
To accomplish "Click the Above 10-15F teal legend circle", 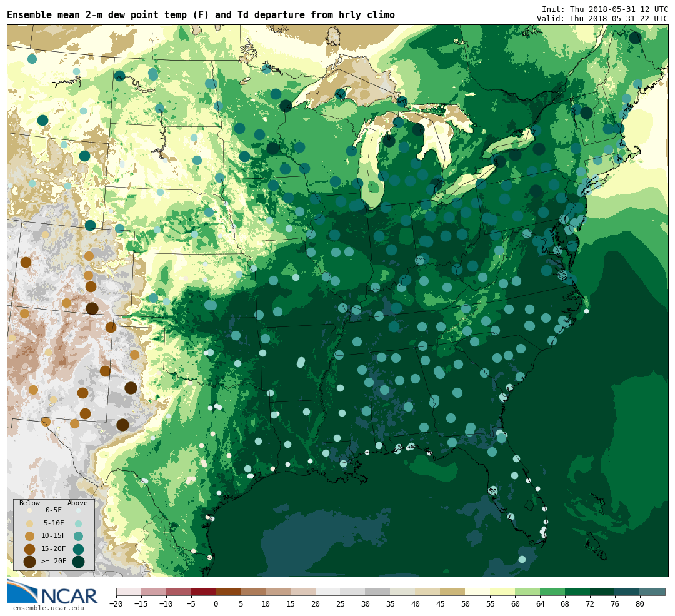I will click(78, 536).
